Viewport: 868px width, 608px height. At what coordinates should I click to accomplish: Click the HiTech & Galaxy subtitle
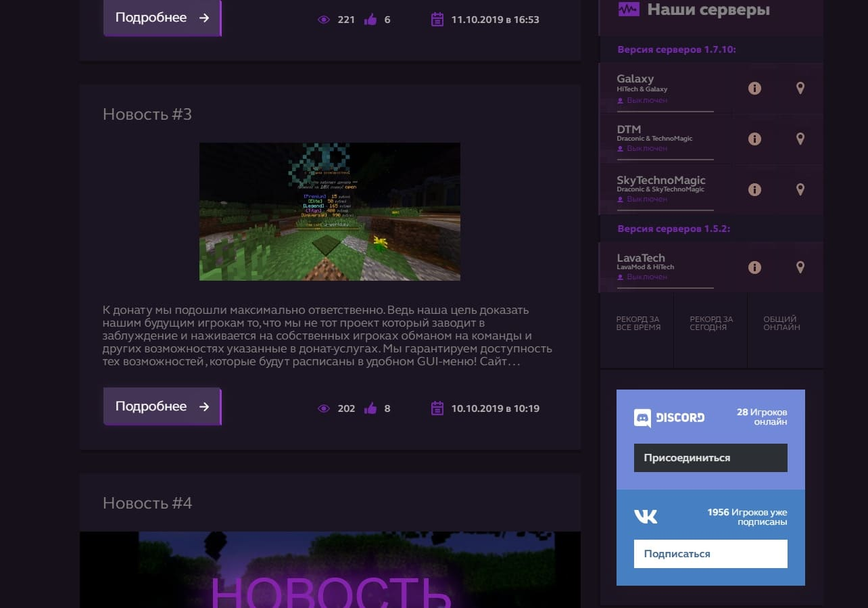(642, 89)
